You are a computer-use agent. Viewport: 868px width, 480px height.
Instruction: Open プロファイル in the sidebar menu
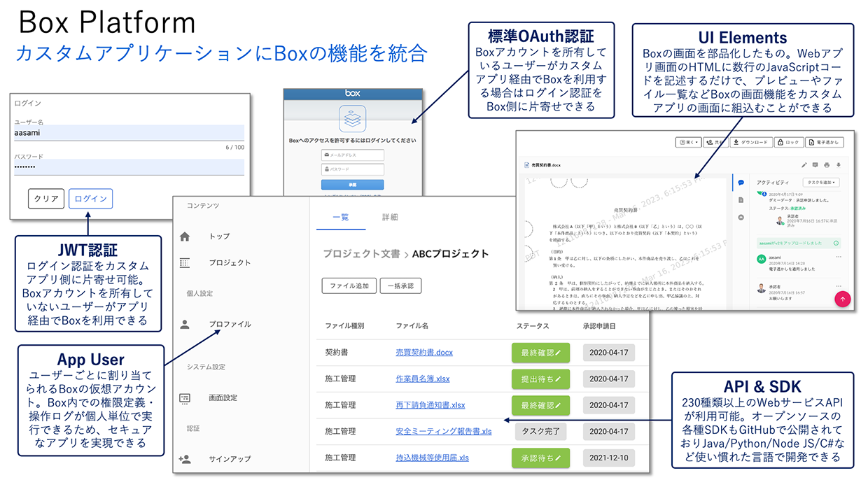point(230,324)
